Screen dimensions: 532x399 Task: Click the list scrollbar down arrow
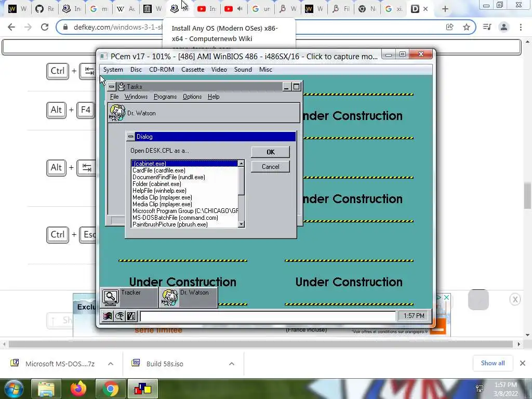click(241, 224)
